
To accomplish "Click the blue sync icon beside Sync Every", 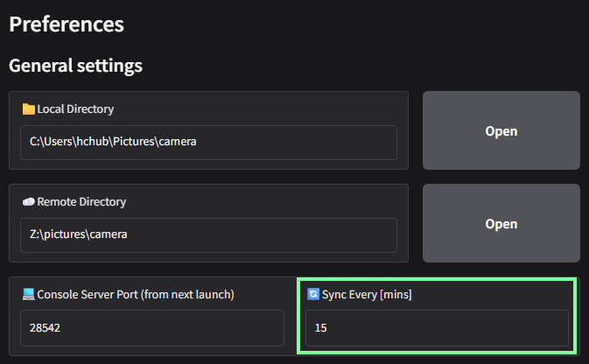I will 313,294.
